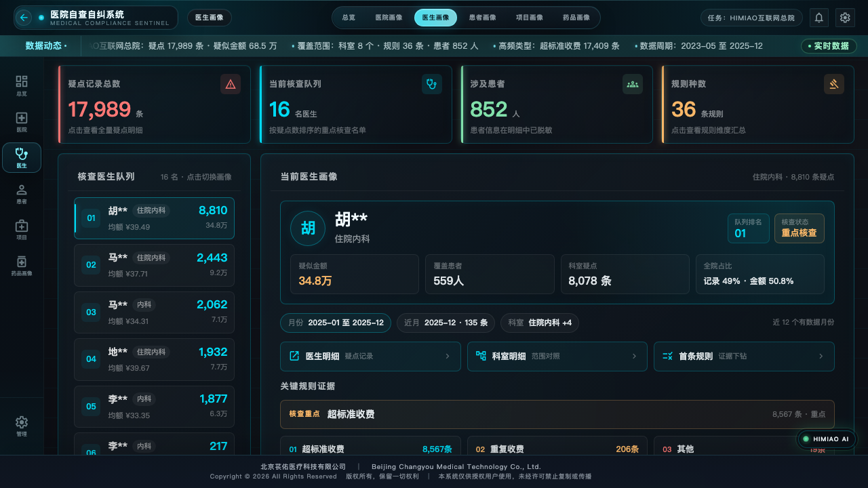Viewport: 868px width, 488px height.
Task: Open the notification bell icon
Action: point(819,18)
